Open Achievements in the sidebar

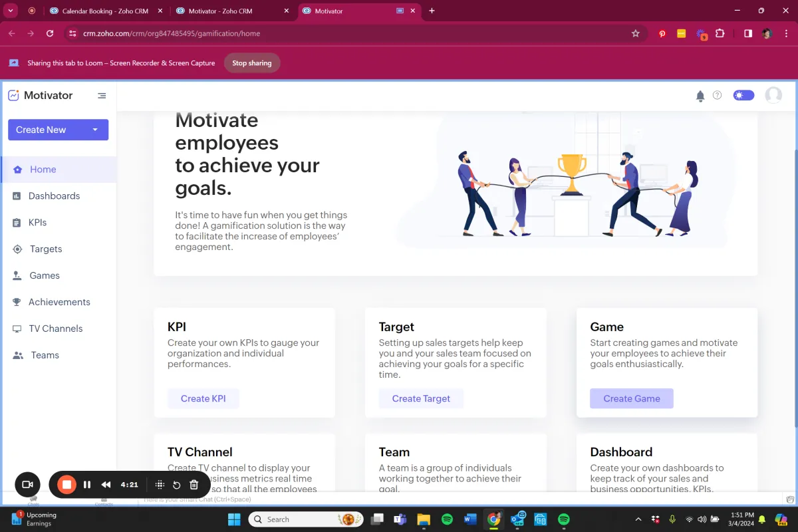(x=59, y=303)
